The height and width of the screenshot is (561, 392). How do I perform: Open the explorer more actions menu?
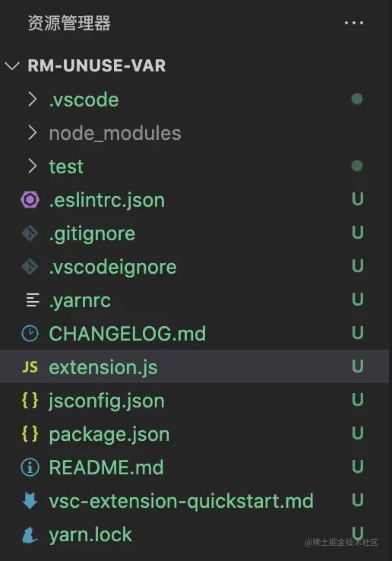pyautogui.click(x=354, y=23)
